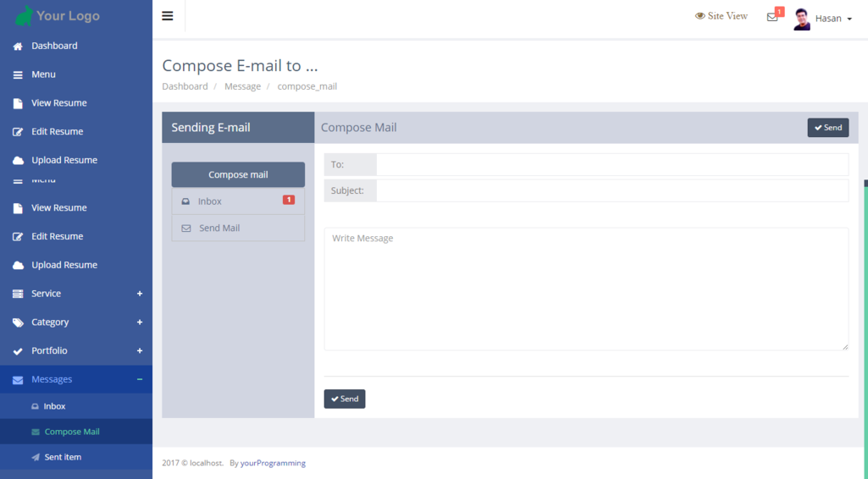Click the Site View eye icon
Image resolution: width=868 pixels, height=479 pixels.
[699, 16]
